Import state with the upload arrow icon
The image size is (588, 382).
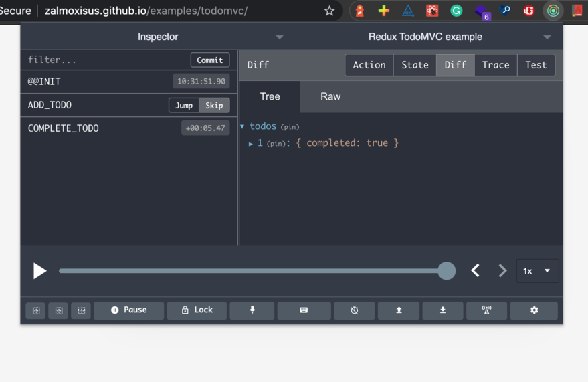point(399,310)
